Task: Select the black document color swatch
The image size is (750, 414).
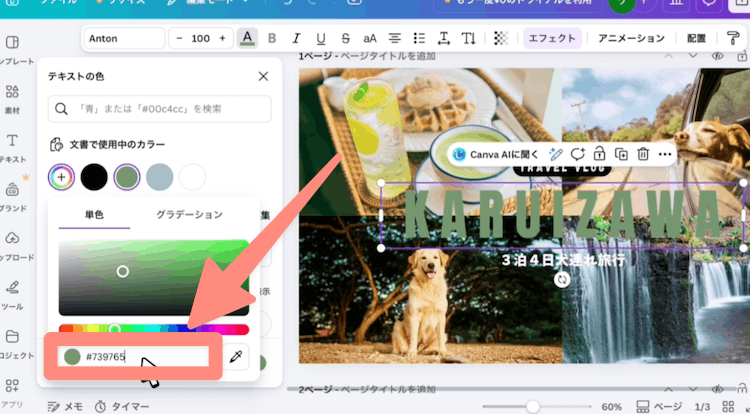Action: [x=94, y=177]
